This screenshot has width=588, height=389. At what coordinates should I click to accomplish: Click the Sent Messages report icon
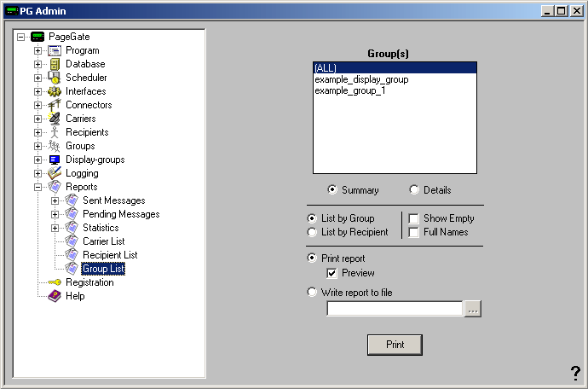[x=72, y=200]
